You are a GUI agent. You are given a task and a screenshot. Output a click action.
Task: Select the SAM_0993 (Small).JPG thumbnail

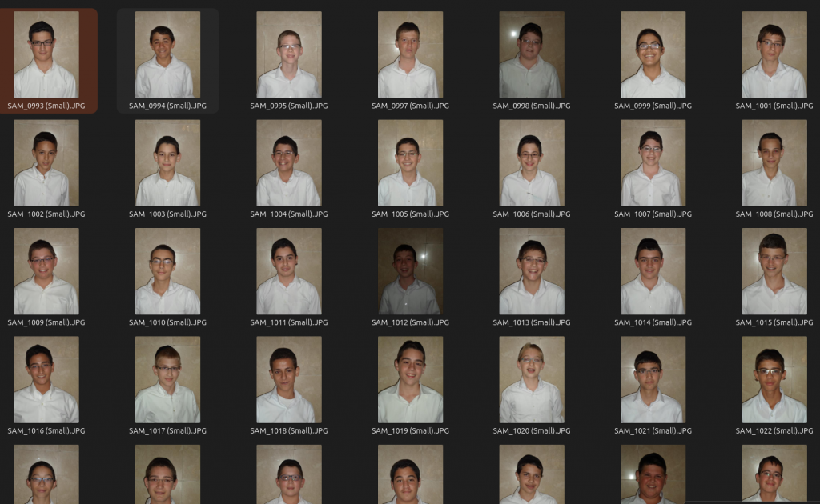coord(46,54)
